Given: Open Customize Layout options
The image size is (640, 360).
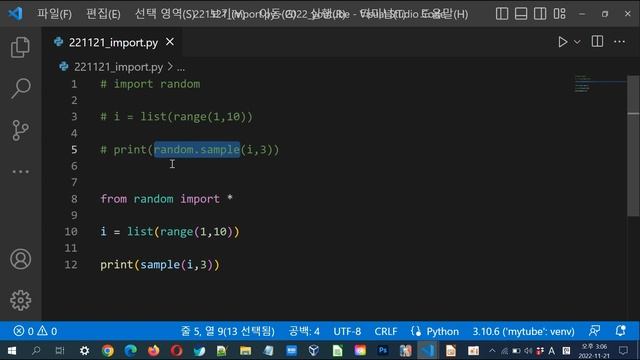Looking at the screenshot, I should tap(560, 14).
